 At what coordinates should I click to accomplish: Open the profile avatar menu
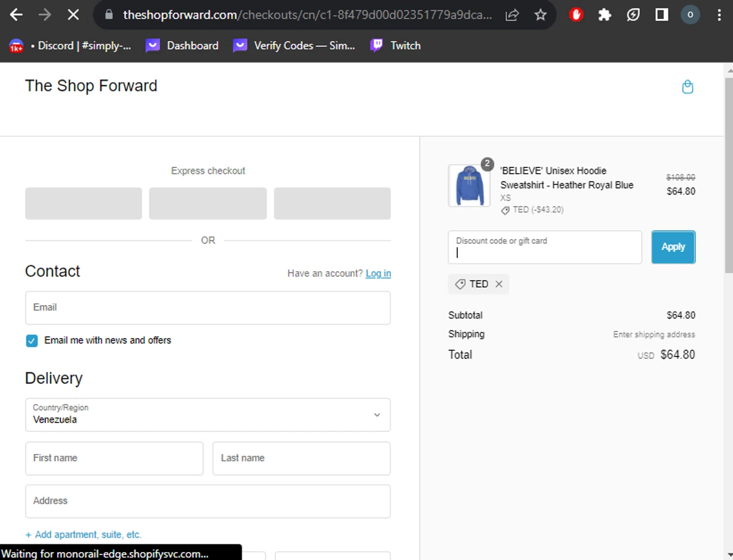coord(690,15)
